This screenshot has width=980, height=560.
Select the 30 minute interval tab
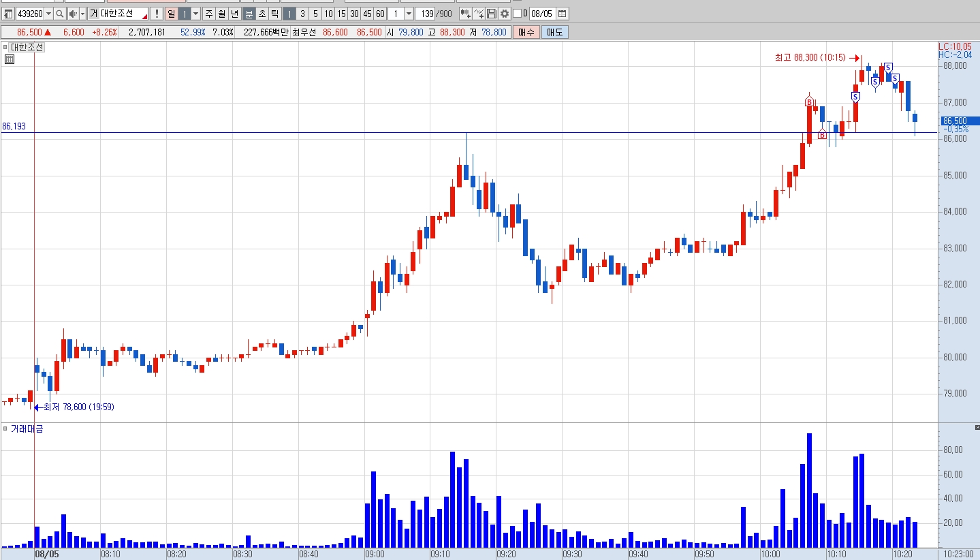[354, 14]
